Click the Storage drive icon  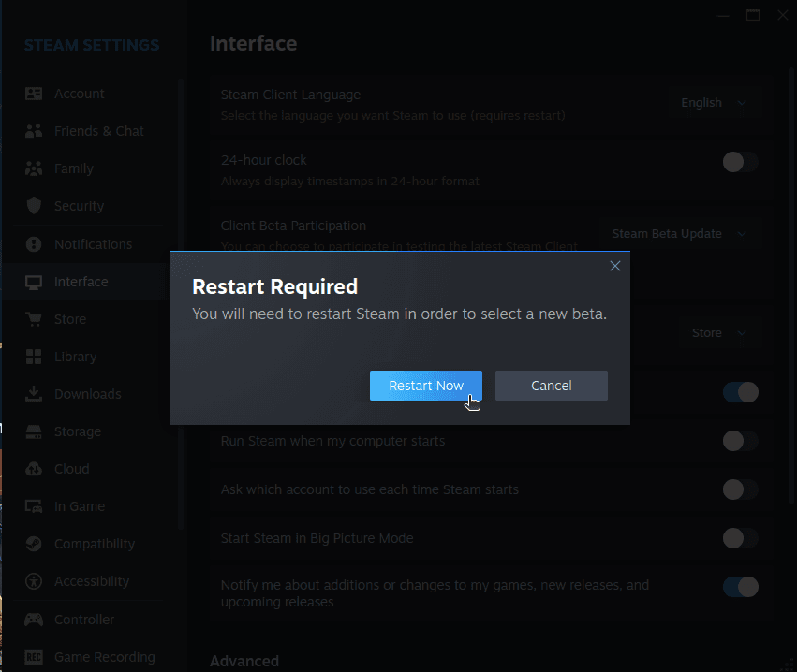(x=34, y=431)
